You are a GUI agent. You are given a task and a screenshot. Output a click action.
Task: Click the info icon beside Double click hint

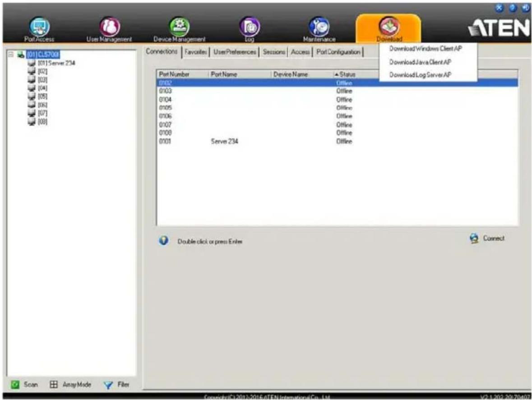click(163, 241)
